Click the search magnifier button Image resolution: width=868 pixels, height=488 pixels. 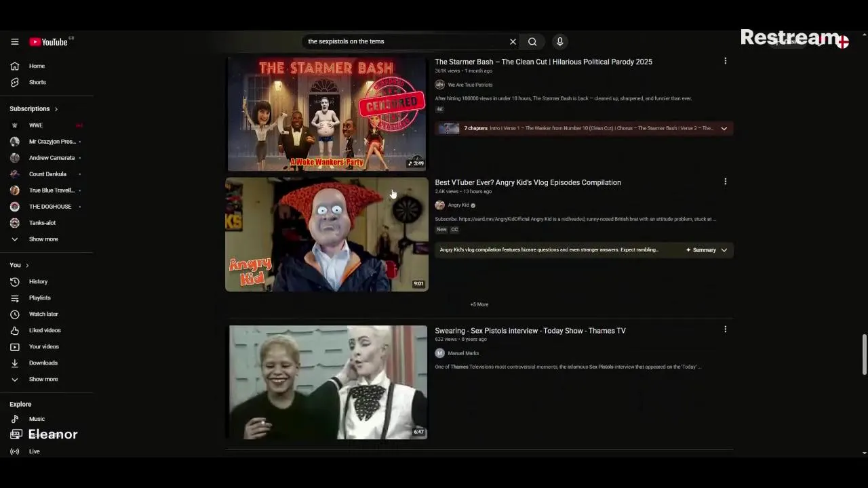532,41
